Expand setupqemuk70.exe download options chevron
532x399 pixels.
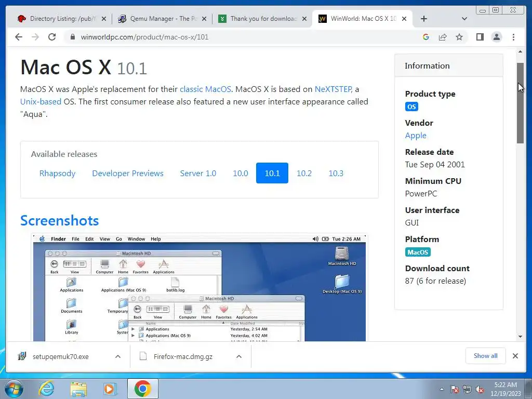118,356
